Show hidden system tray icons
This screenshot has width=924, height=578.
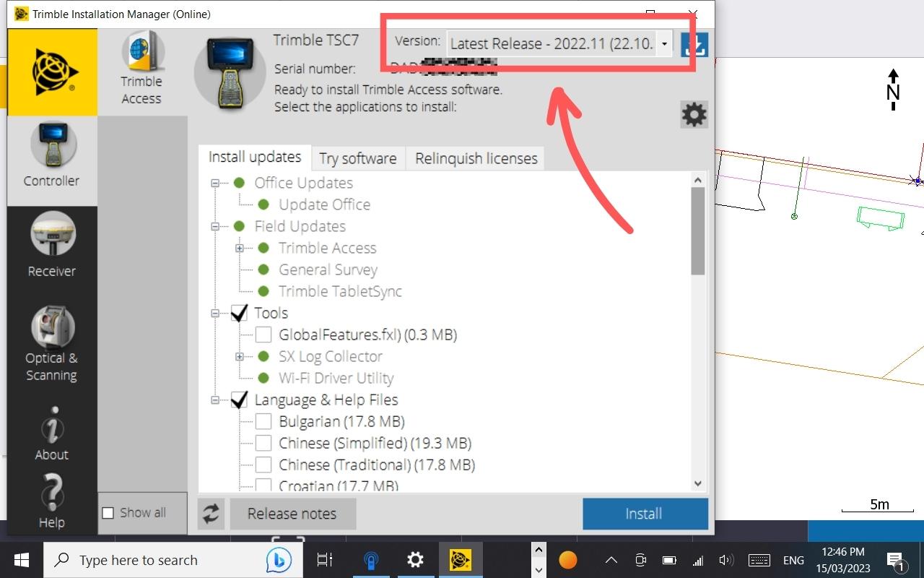(x=611, y=560)
